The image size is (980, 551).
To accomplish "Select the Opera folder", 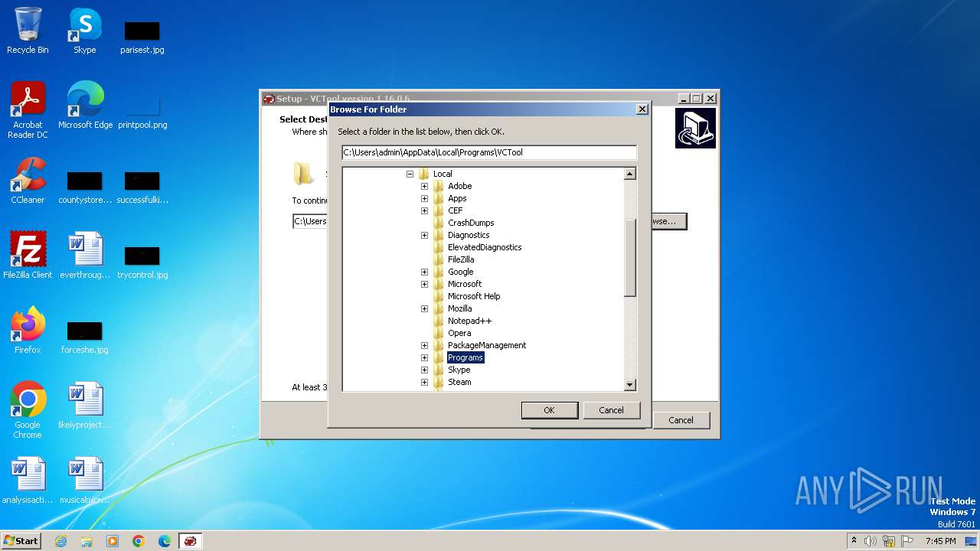I will 459,333.
